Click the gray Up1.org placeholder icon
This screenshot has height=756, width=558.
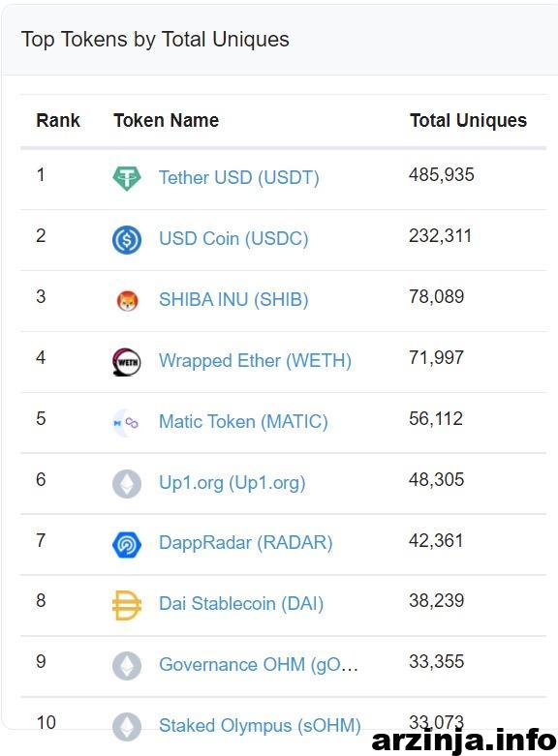127,483
